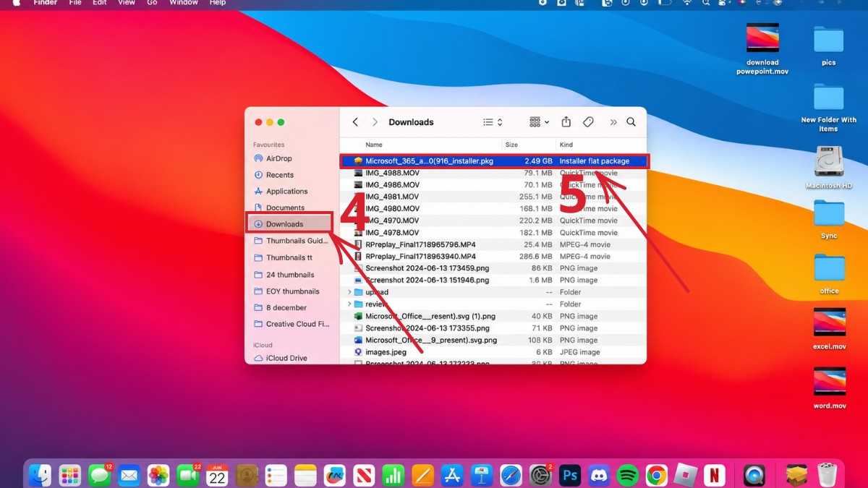
Task: Open download powepoint.mov on desktop
Action: tap(762, 48)
